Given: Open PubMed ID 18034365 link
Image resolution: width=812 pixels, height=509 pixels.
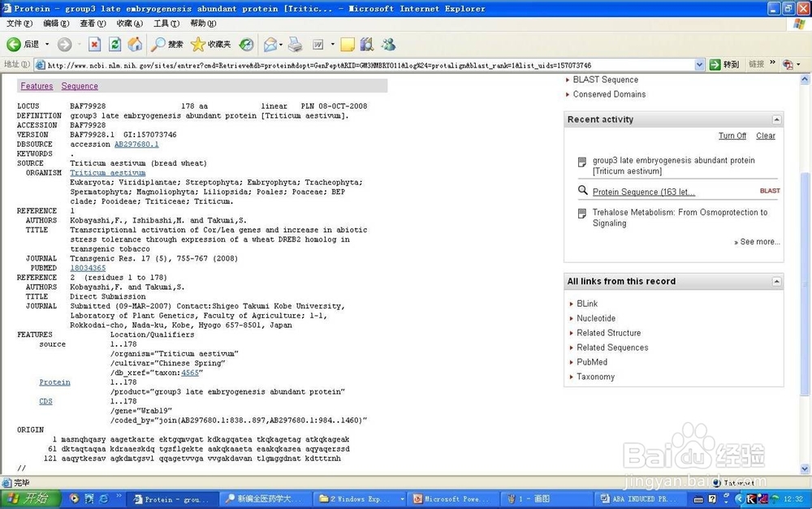Looking at the screenshot, I should (88, 268).
